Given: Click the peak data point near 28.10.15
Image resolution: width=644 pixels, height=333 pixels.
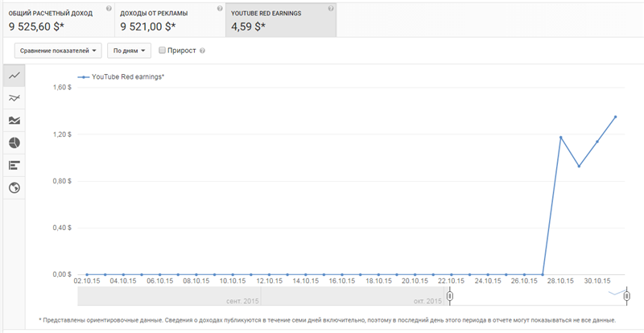Looking at the screenshot, I should click(x=560, y=138).
